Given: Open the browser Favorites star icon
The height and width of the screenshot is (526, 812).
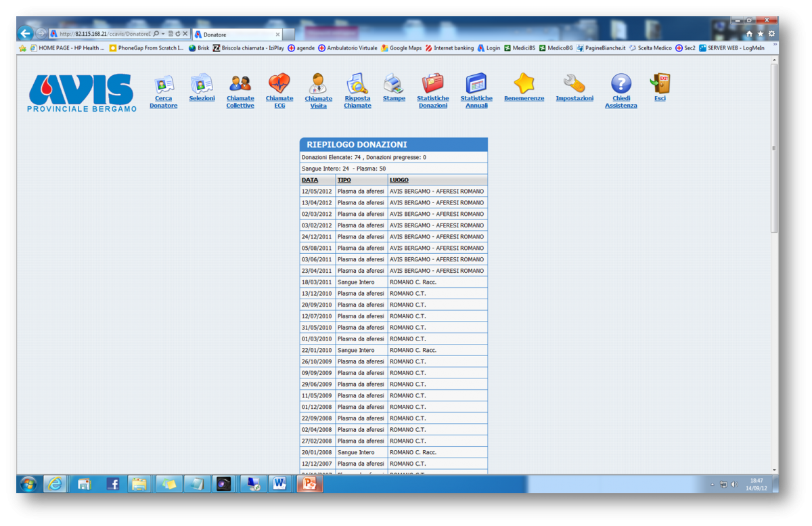Looking at the screenshot, I should pos(761,34).
